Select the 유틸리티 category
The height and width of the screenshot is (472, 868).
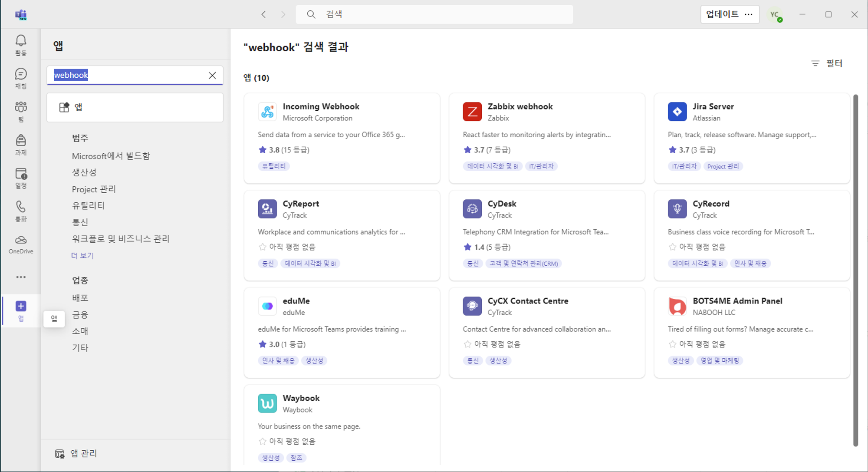point(88,205)
